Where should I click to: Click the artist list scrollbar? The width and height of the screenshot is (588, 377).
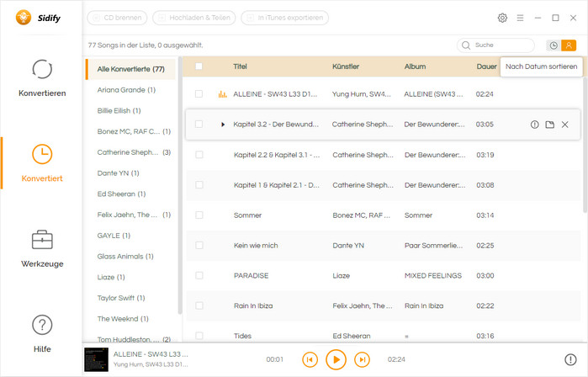(x=180, y=186)
